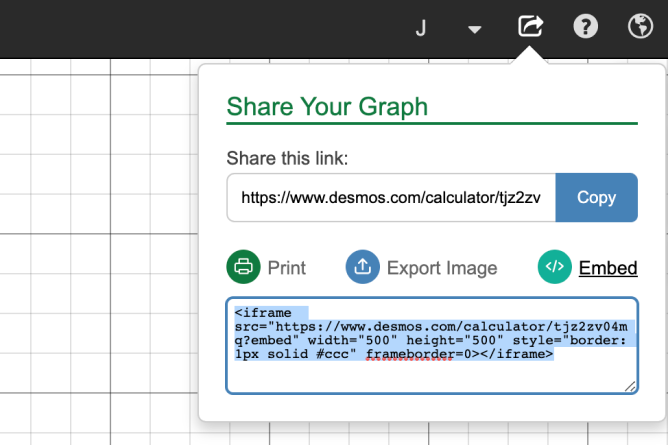Click the 'Share this link:' label

[x=286, y=158]
